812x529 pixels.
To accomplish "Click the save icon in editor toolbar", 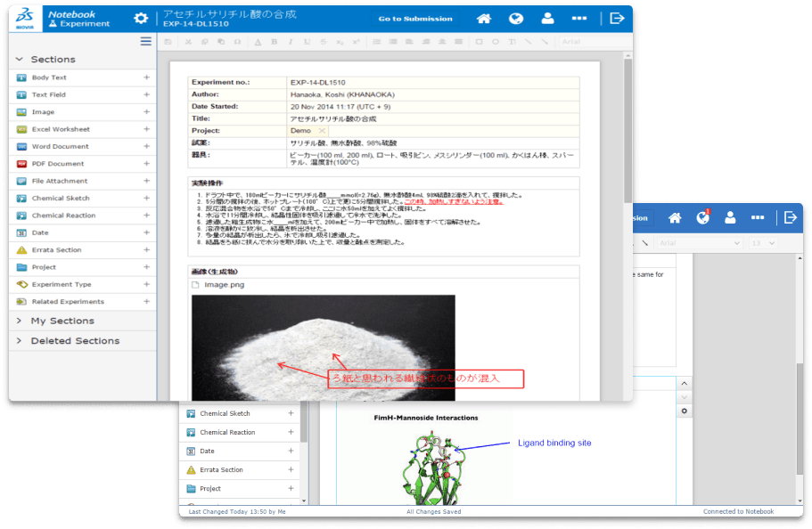I will coord(168,41).
